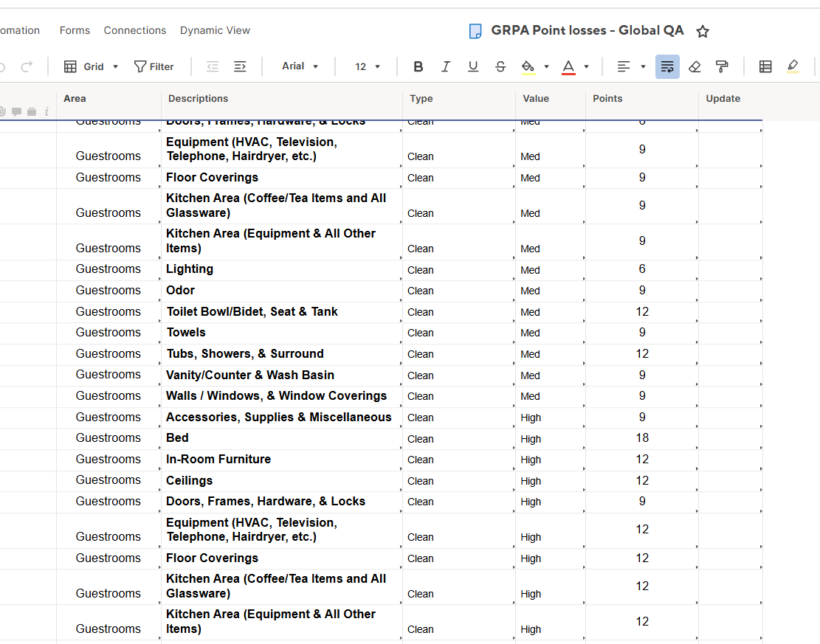The height and width of the screenshot is (644, 820).
Task: Open the Grid view dropdown
Action: click(92, 66)
